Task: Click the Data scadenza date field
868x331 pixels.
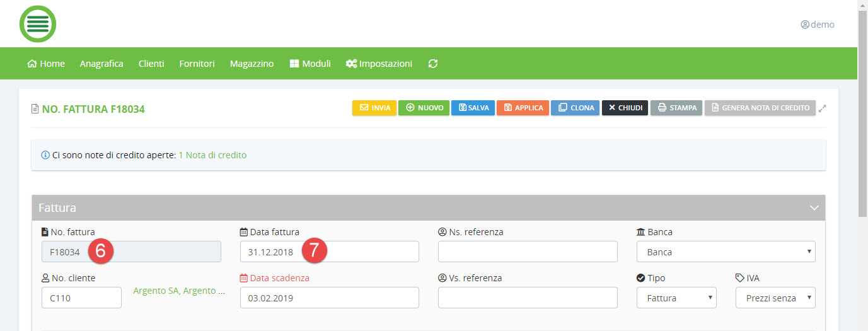Action: (x=329, y=298)
